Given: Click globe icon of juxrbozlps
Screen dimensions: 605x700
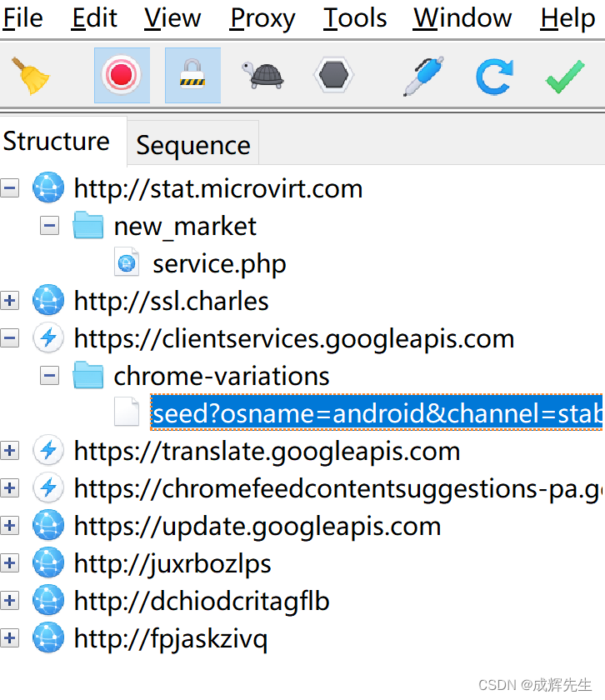Looking at the screenshot, I should pyautogui.click(x=48, y=562).
